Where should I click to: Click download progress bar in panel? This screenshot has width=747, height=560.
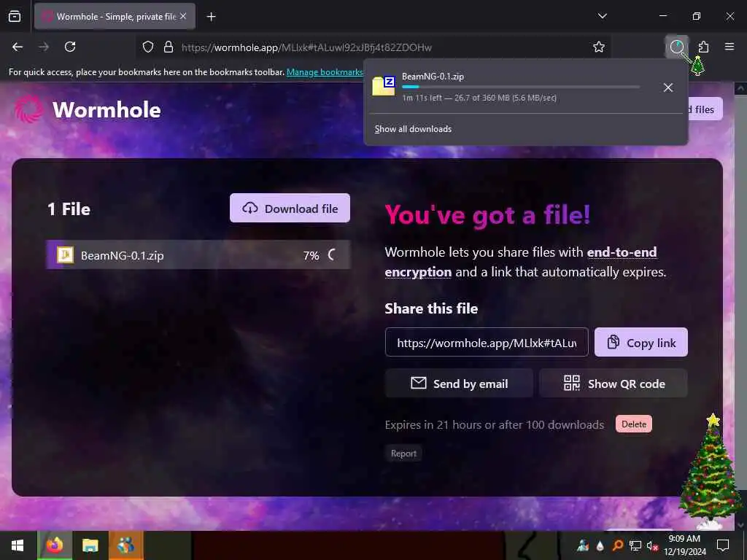click(521, 87)
